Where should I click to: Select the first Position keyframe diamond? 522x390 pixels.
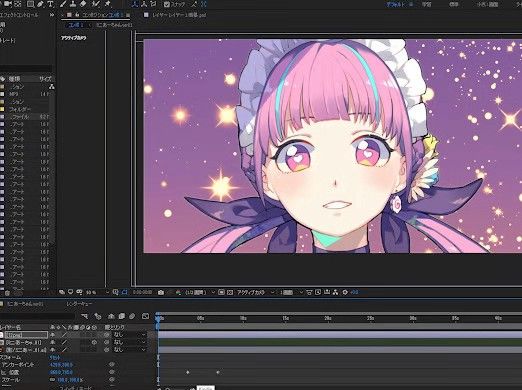pyautogui.click(x=188, y=372)
